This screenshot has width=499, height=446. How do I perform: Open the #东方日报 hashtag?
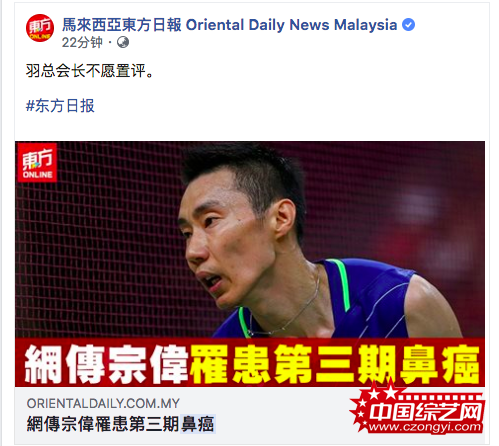60,106
